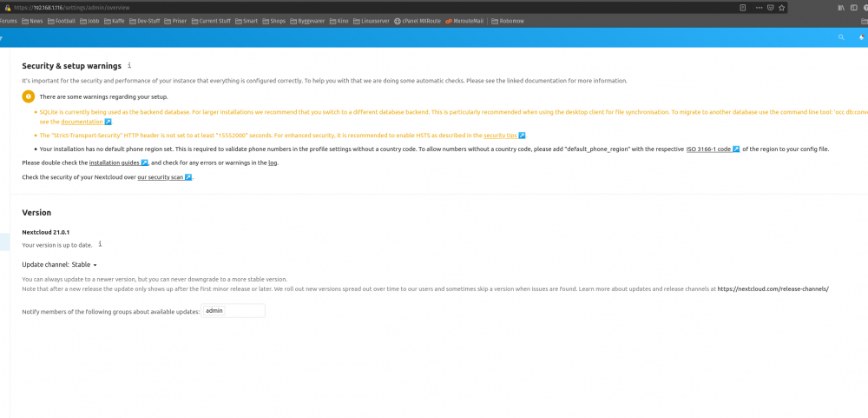Open the Kaffe bookmark folder

tap(115, 21)
